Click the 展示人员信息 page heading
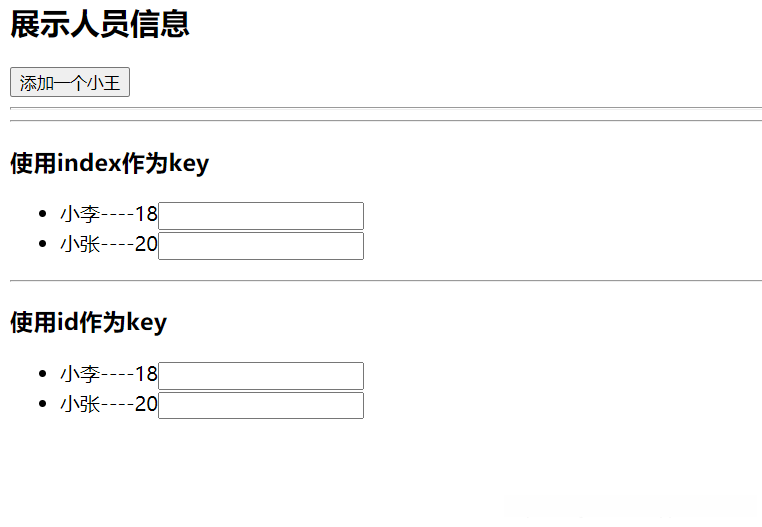This screenshot has width=762, height=527. coord(100,24)
